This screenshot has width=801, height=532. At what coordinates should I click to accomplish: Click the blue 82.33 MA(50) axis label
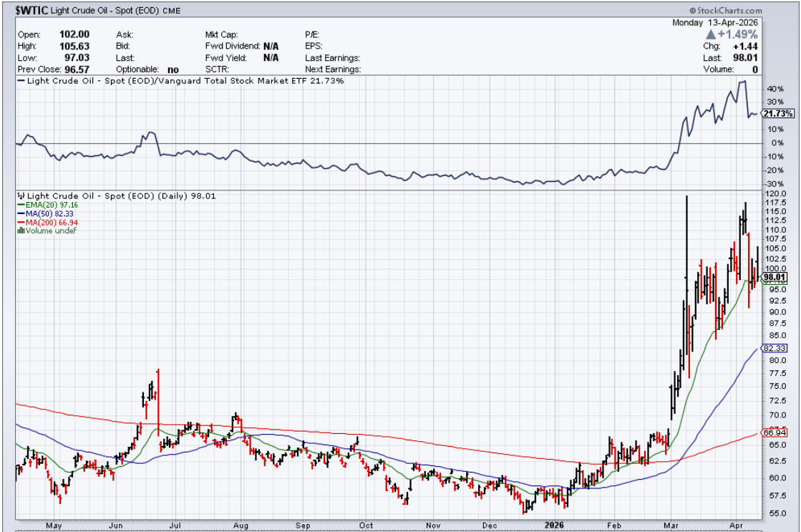tap(774, 348)
